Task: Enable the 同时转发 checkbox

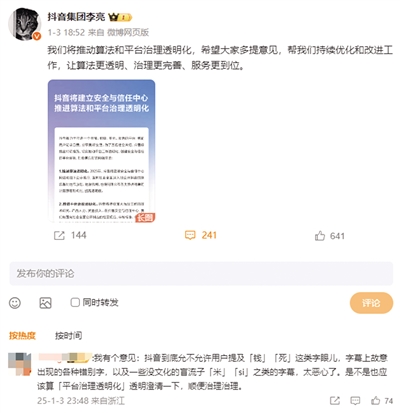Action: 75,302
